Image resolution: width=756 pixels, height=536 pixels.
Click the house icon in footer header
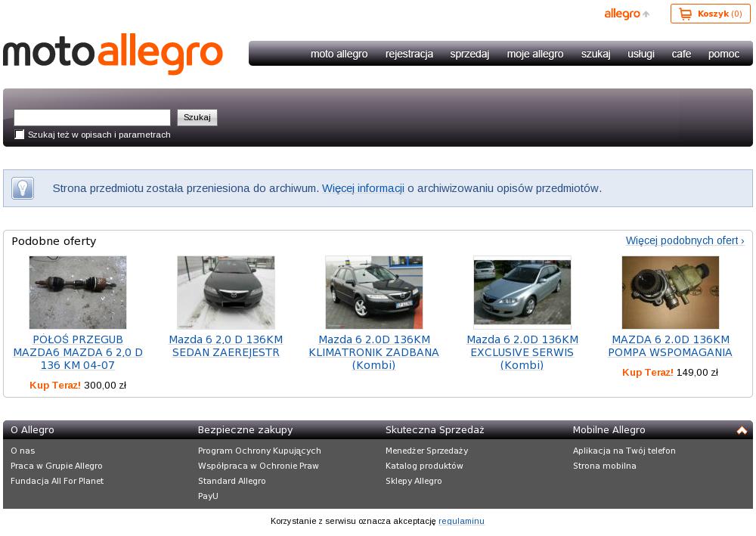pos(742,430)
